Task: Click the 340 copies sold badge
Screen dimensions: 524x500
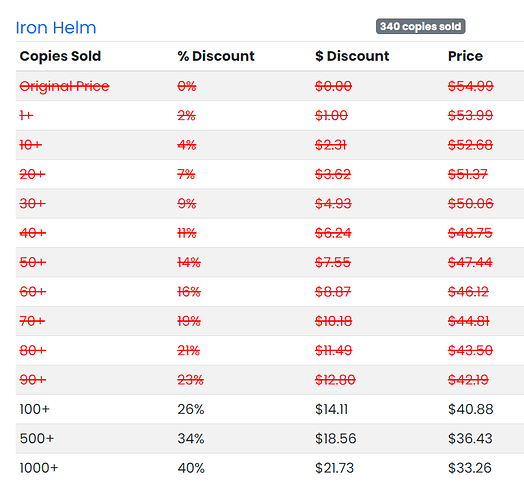Action: coord(420,26)
